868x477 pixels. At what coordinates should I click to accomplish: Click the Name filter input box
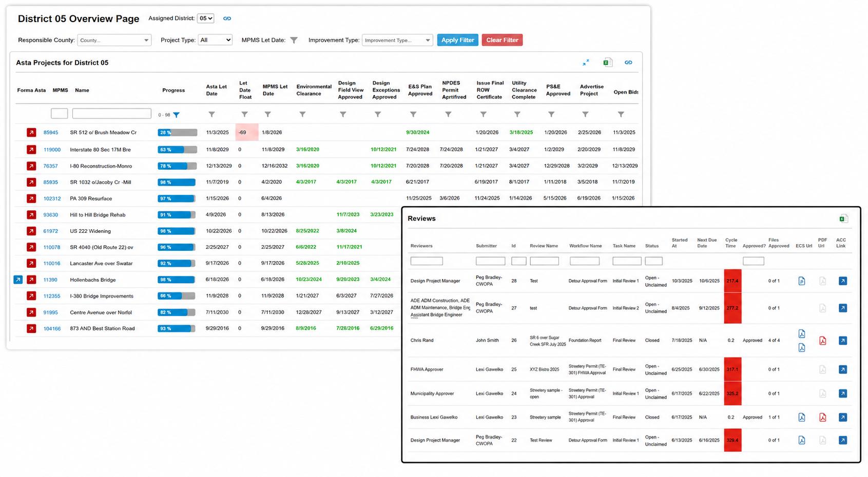111,113
